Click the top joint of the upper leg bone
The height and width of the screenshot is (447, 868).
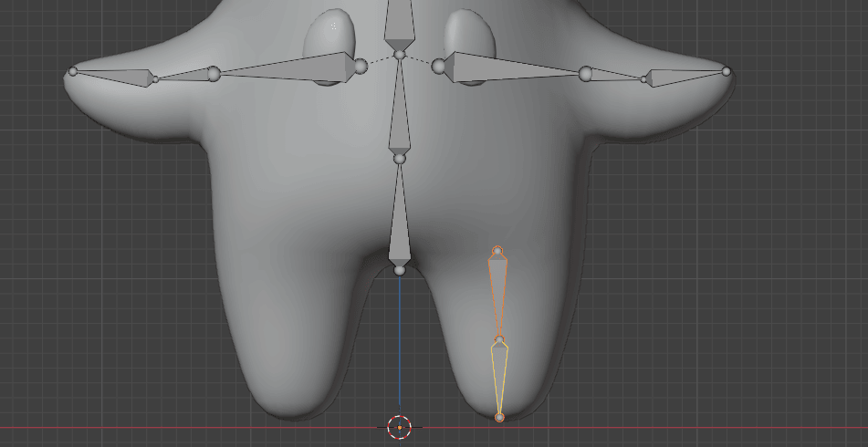pos(497,251)
